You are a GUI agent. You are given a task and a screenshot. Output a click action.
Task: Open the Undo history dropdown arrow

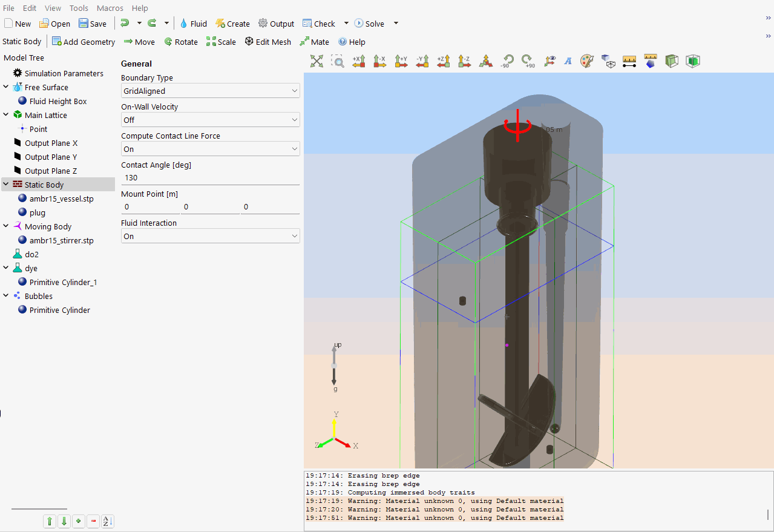[x=139, y=23]
